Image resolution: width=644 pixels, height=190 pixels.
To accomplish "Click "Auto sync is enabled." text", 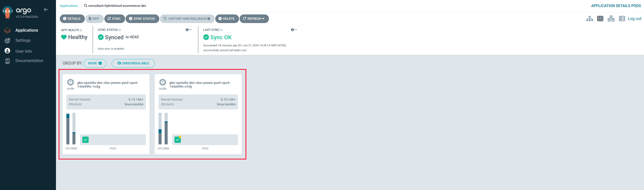I will 111,49.
